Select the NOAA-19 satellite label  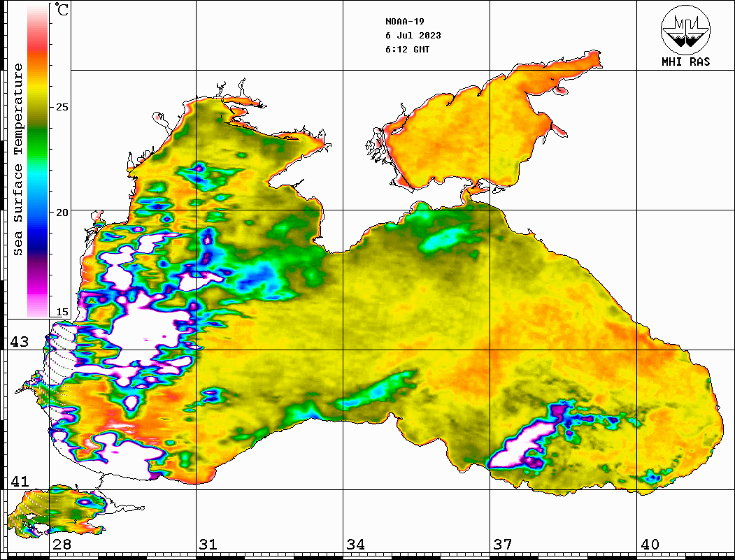(404, 22)
